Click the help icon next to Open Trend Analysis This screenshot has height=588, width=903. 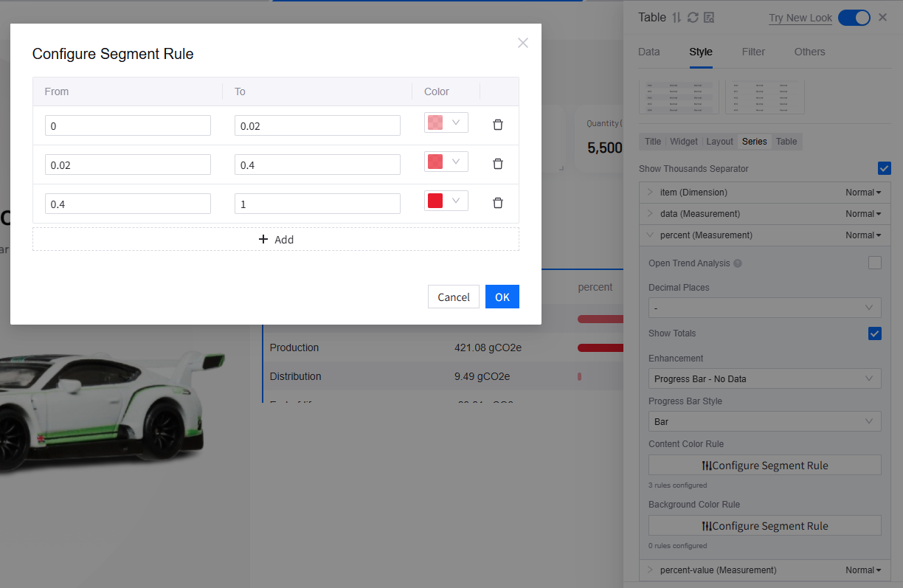(x=738, y=263)
